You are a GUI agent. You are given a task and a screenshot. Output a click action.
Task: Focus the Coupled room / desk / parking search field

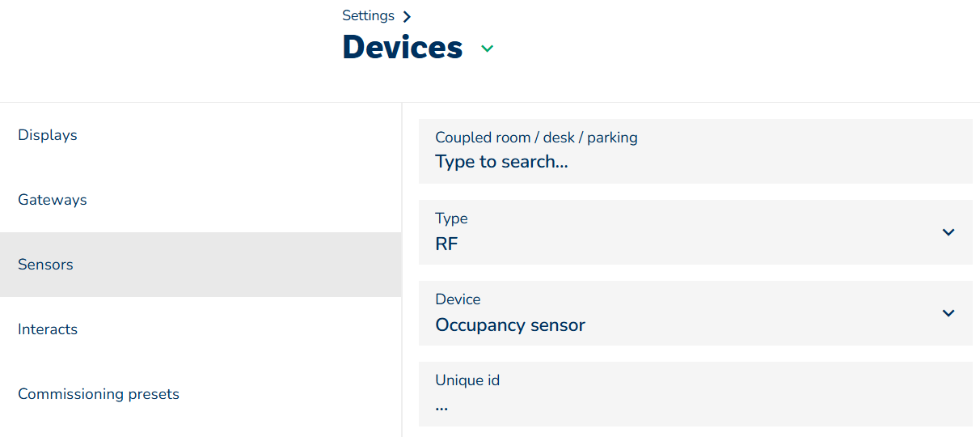(695, 151)
